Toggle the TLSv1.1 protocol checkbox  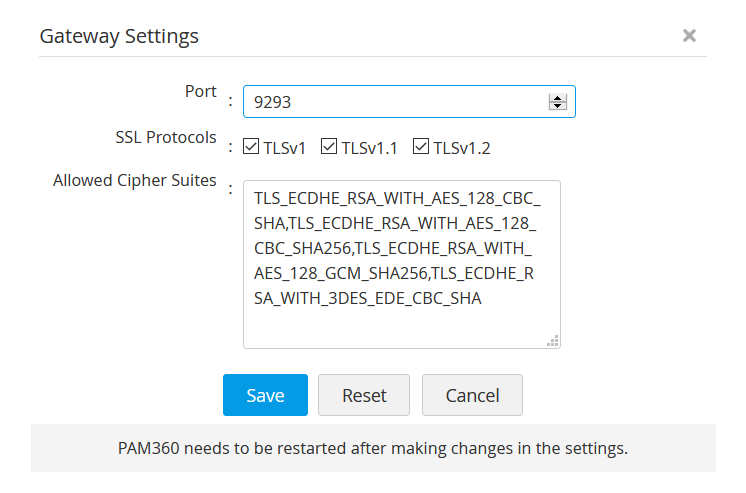(x=329, y=147)
